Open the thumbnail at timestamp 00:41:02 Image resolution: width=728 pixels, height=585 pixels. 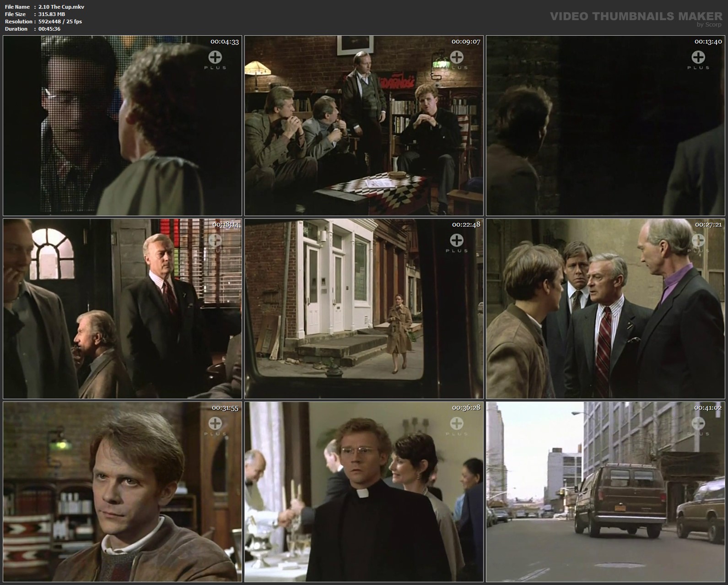point(605,492)
